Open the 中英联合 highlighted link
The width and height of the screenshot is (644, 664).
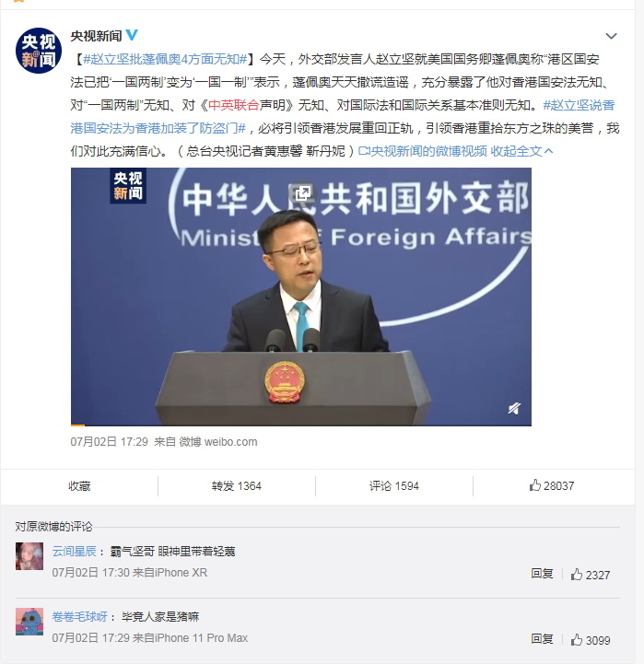click(233, 105)
